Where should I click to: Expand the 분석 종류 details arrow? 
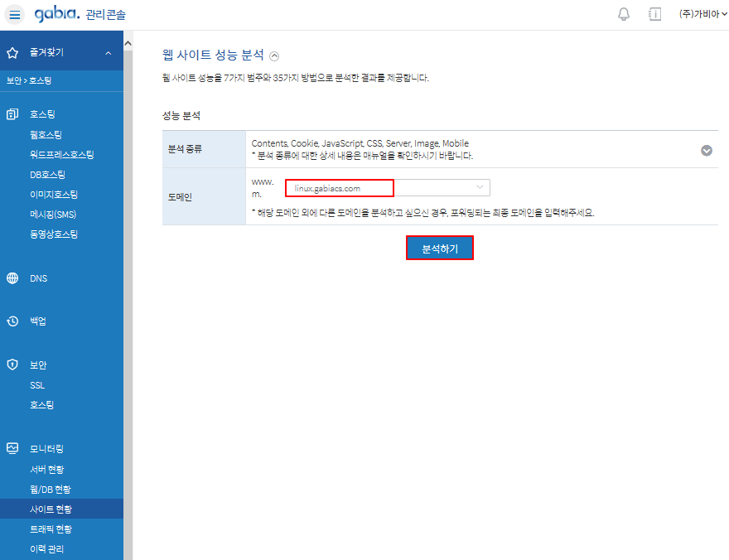pos(706,151)
